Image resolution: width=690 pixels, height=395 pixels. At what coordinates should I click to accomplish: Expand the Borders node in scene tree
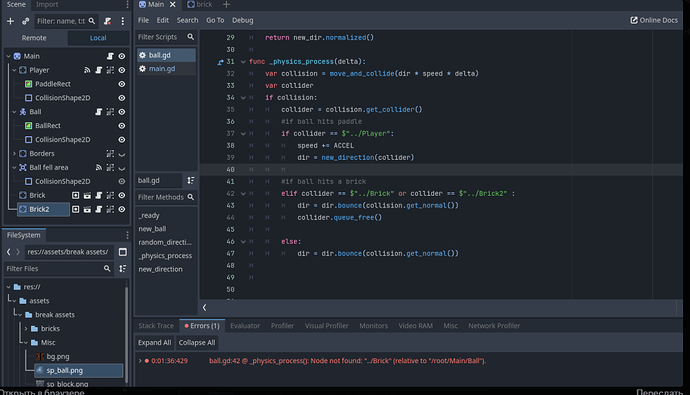pyautogui.click(x=14, y=154)
